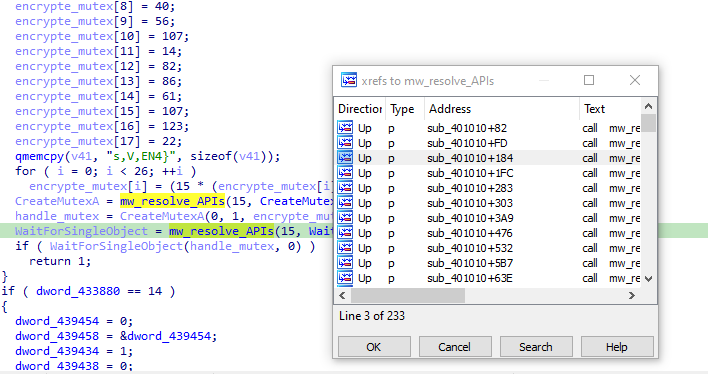Click mw_resolve_APIs on the CreateMutexA assignment line

tap(172, 201)
